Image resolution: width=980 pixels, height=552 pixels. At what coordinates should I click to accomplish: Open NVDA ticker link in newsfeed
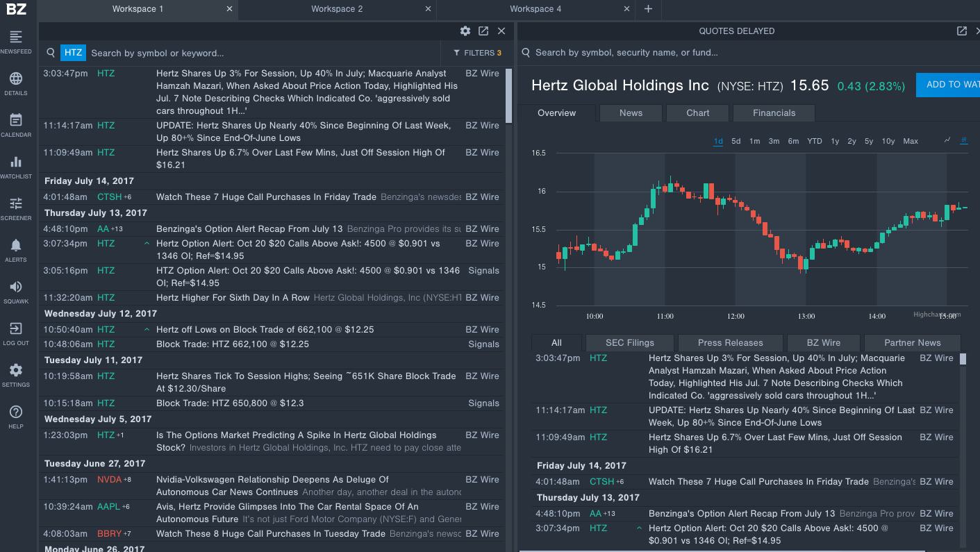click(109, 480)
